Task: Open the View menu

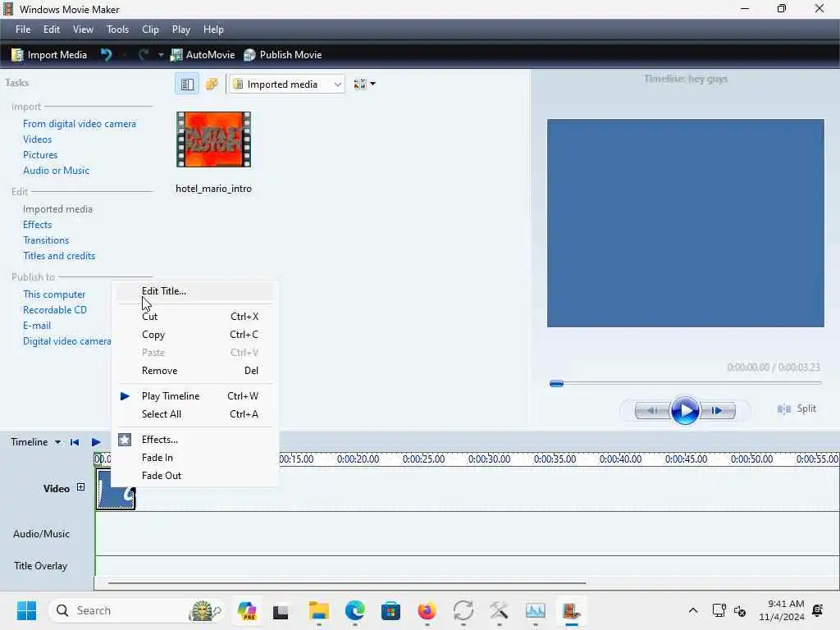Action: click(83, 30)
